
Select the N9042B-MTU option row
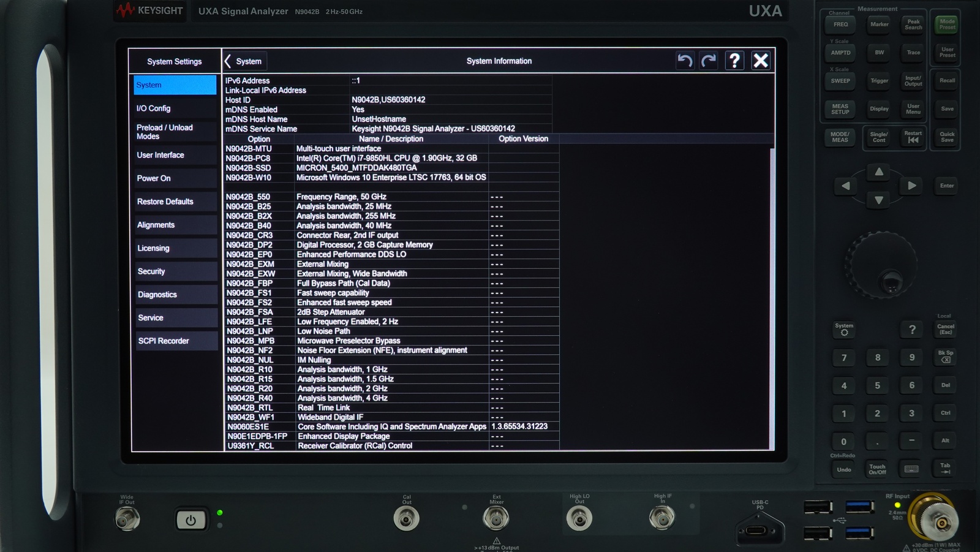coord(391,149)
